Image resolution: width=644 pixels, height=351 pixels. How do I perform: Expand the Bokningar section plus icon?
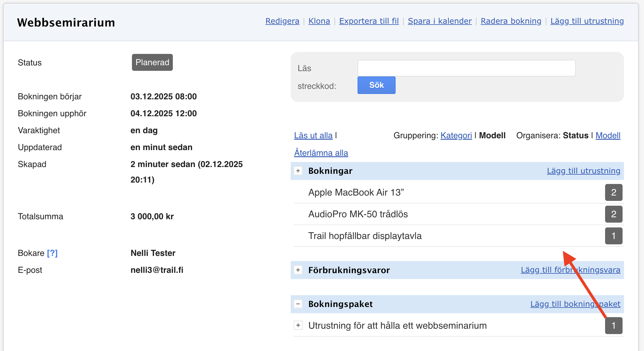tap(298, 171)
